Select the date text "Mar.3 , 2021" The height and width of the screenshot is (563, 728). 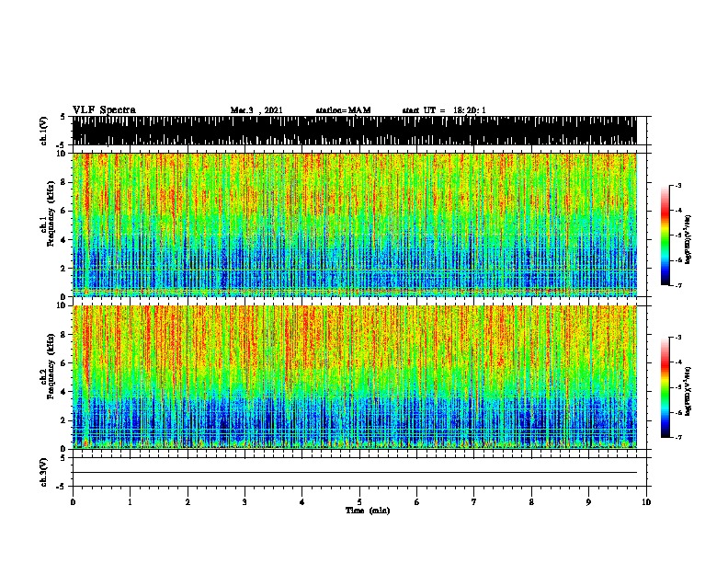pos(256,110)
